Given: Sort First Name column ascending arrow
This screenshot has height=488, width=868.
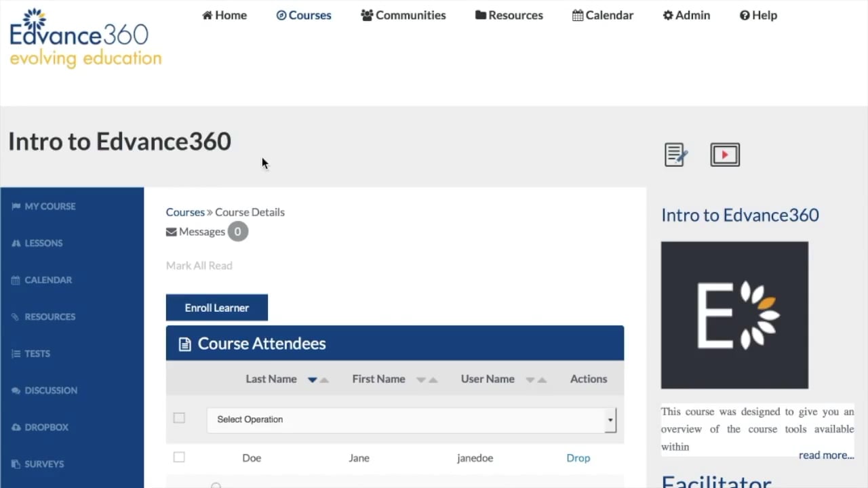Looking at the screenshot, I should coord(433,380).
